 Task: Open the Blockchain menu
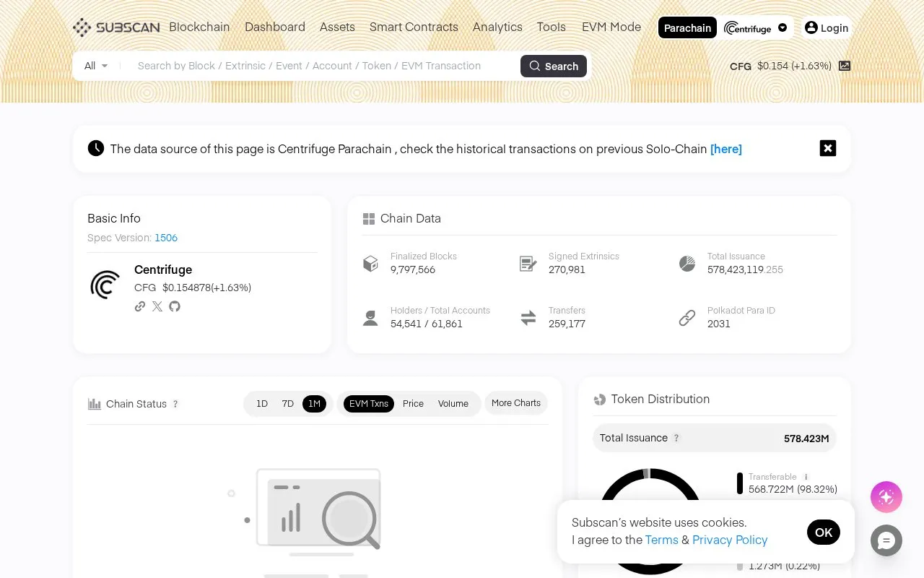click(x=199, y=27)
